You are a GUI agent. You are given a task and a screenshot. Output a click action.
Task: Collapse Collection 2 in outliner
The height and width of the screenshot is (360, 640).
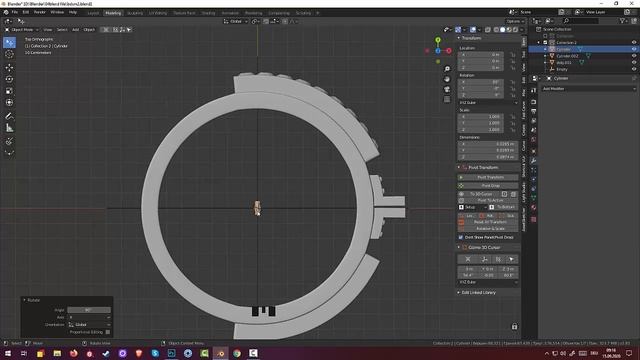click(539, 42)
